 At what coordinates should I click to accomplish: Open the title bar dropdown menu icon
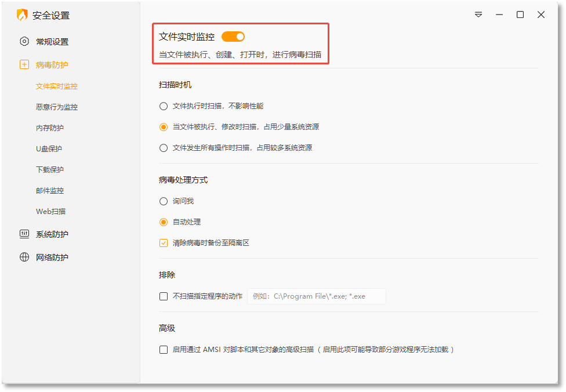click(478, 15)
